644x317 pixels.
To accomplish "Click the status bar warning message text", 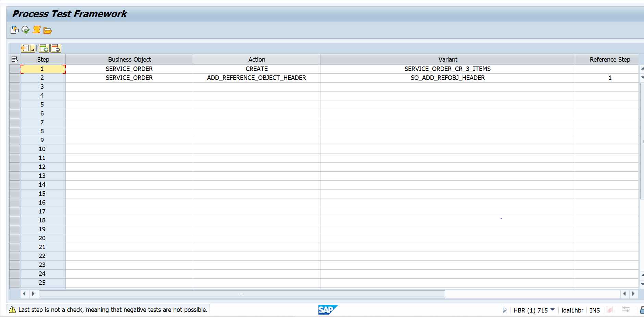I will (113, 310).
